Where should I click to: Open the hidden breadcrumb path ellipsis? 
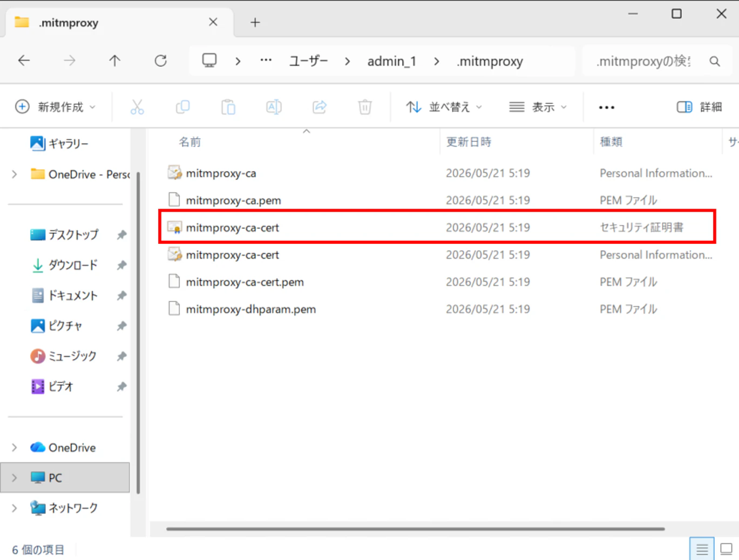pos(266,60)
